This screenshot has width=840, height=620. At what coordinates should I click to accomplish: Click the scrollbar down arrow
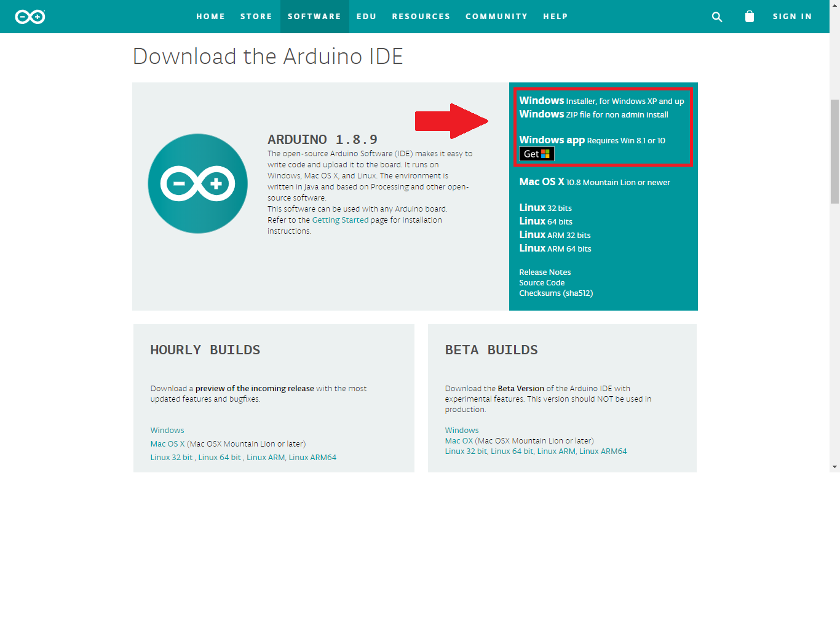pos(834,467)
